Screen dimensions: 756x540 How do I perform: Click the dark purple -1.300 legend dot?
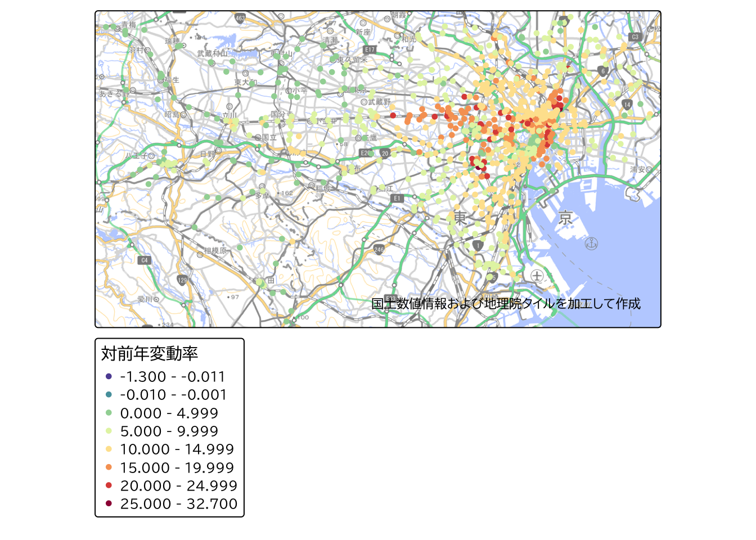tap(109, 376)
